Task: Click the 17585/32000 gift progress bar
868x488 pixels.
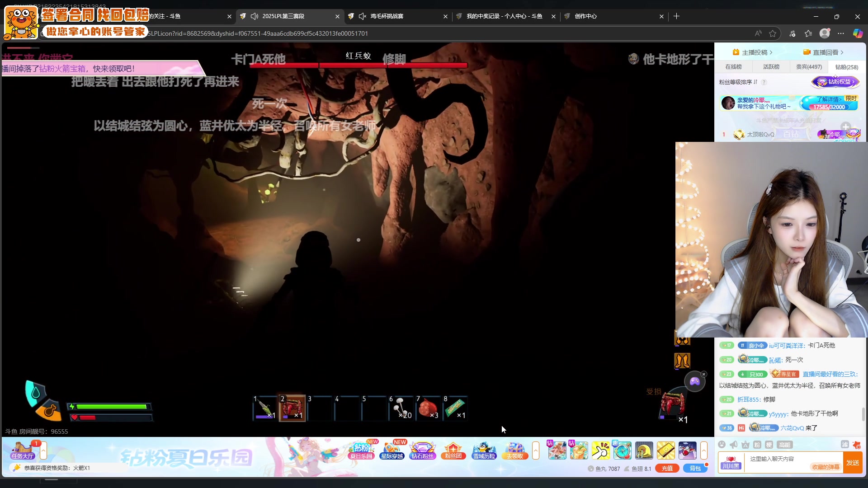Action: coord(829,107)
